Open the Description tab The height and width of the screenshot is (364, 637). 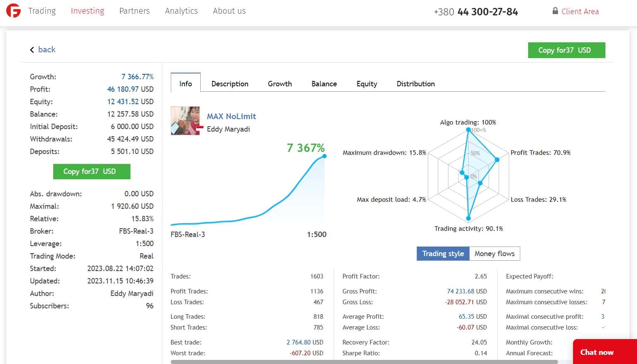click(x=230, y=83)
